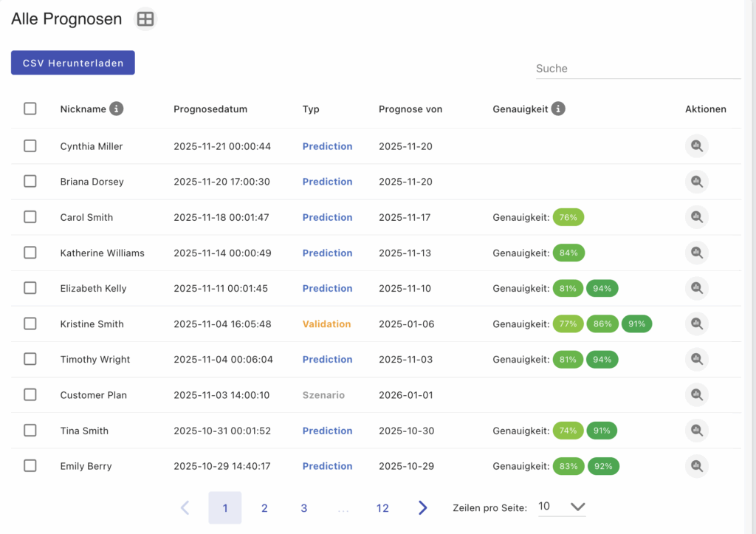Click the 91% accuracy badge for Kristine Smith
756x534 pixels.
(636, 324)
